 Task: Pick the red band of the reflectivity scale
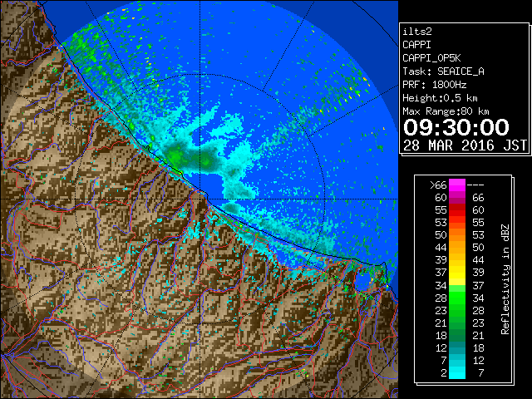[x=457, y=210]
